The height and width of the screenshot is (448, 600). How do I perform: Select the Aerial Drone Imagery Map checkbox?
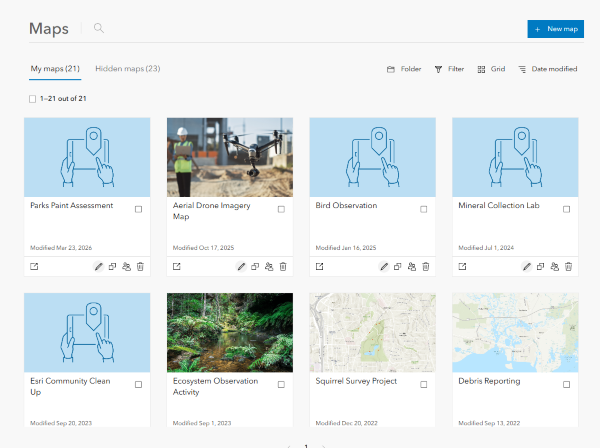pos(281,209)
